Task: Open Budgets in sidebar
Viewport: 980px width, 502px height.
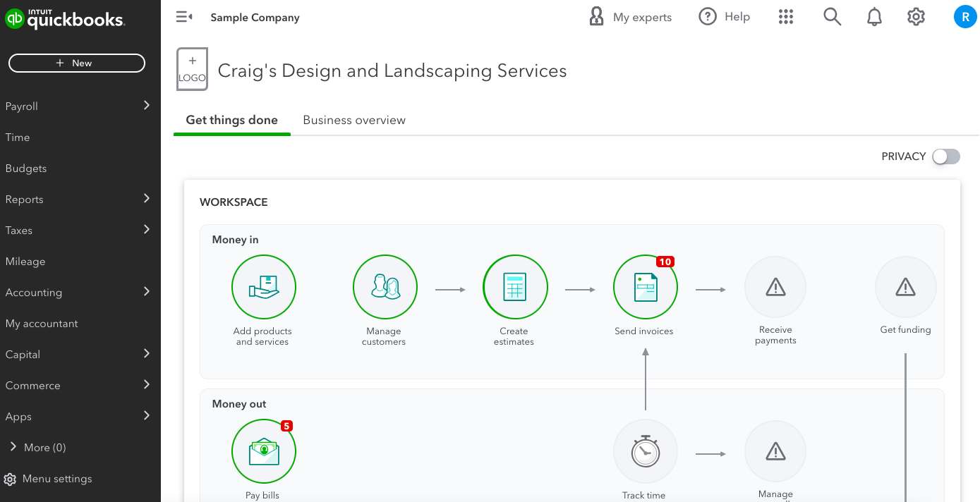Action: point(26,169)
